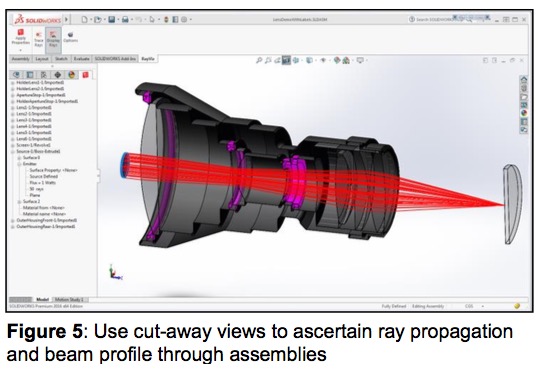This screenshot has width=540, height=372.
Task: Run the Trace Rays tool
Action: pyautogui.click(x=39, y=39)
